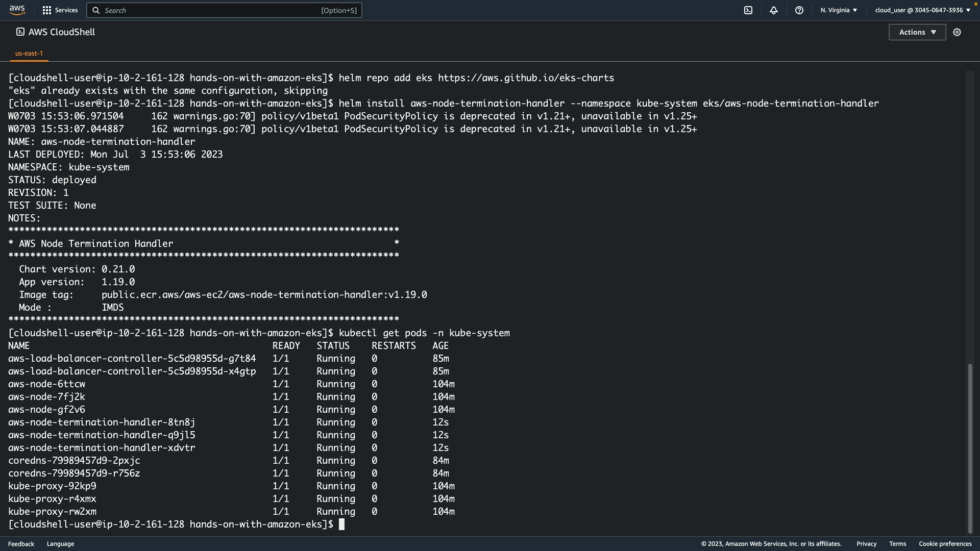The image size is (980, 551).
Task: Expand the N. Virginia region dropdown
Action: pyautogui.click(x=839, y=10)
